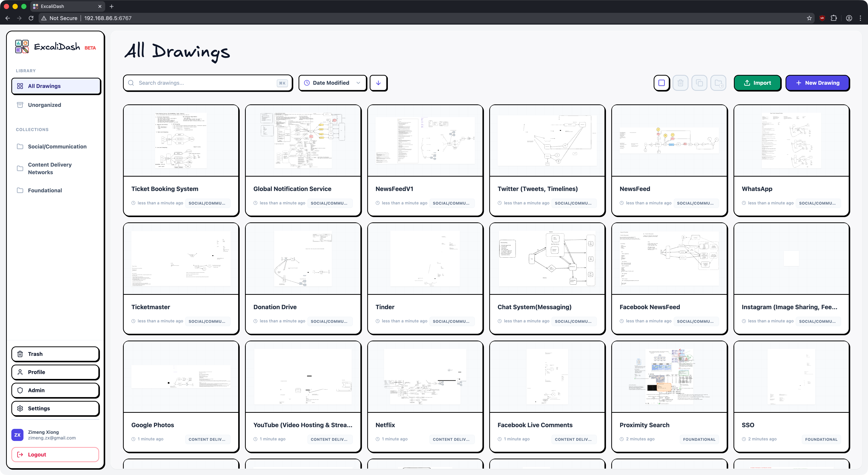Toggle the select-all checkbox in toolbar
Screen dimensions: 868x475
(661, 83)
